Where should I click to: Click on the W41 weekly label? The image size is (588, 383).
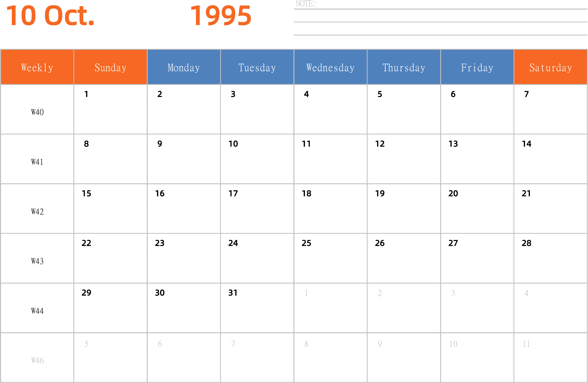(x=36, y=161)
